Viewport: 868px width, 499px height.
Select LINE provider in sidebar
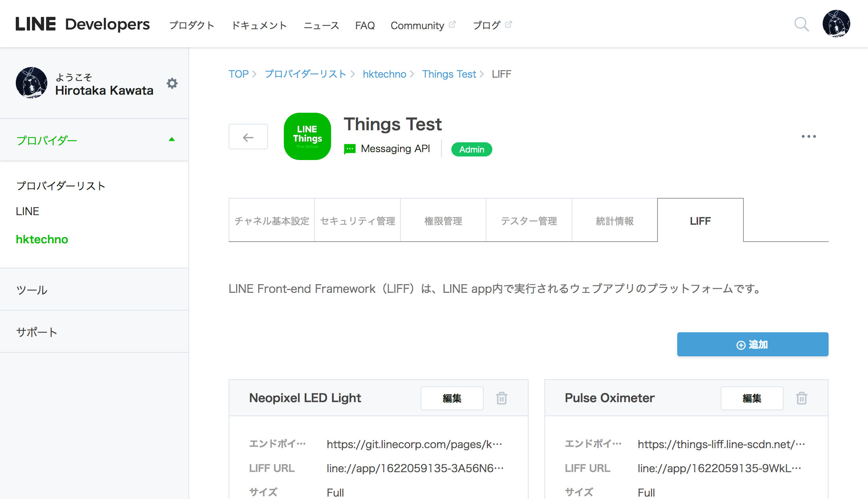pos(28,211)
